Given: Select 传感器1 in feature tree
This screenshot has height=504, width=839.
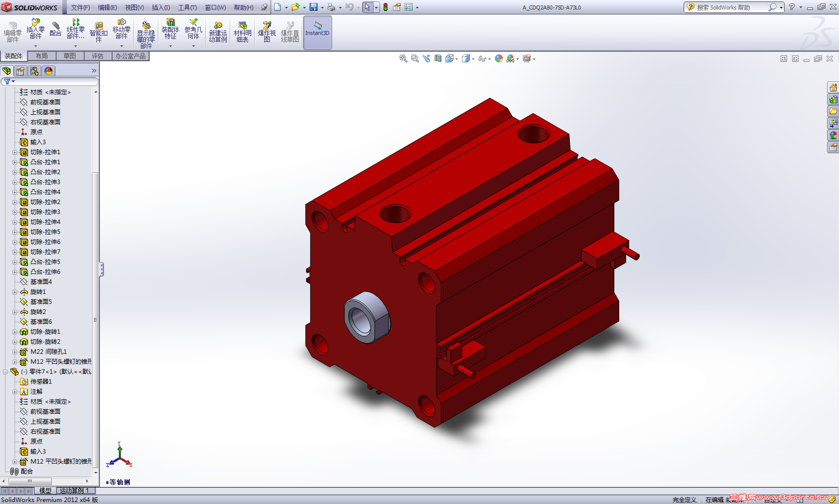Looking at the screenshot, I should pyautogui.click(x=41, y=382).
